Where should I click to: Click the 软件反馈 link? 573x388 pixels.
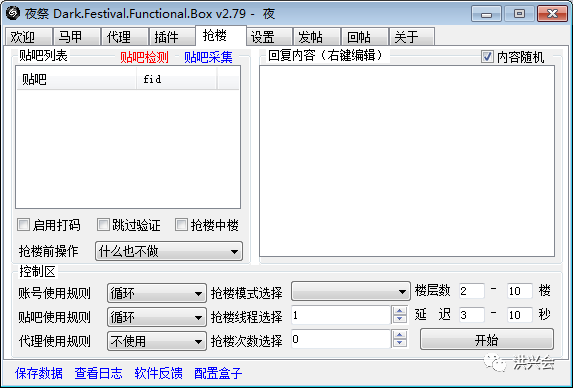coord(159,373)
